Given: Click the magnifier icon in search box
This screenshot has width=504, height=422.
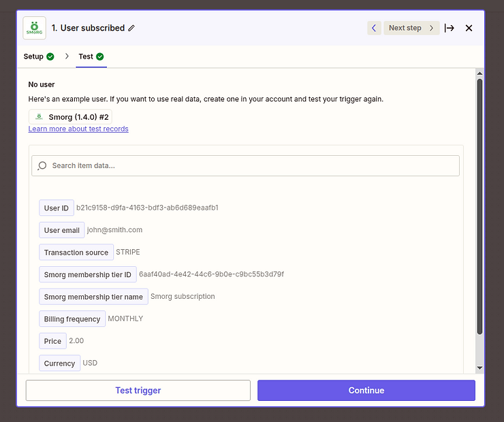Looking at the screenshot, I should 42,165.
